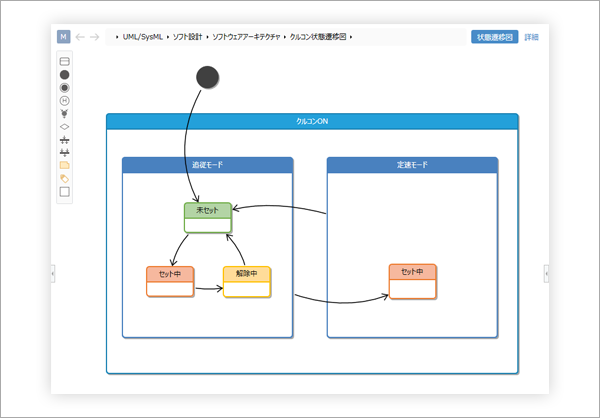
Task: Select the initial pseudostate filled-circle tool
Action: (65, 75)
